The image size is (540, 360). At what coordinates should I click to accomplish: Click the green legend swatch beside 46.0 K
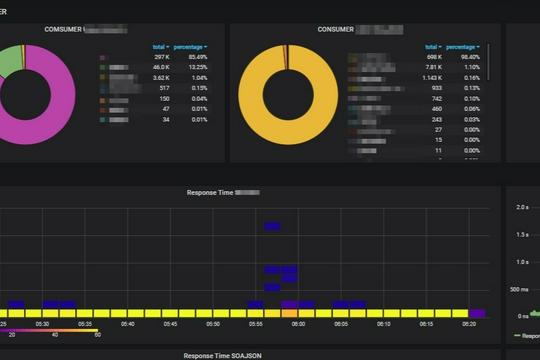(x=102, y=67)
